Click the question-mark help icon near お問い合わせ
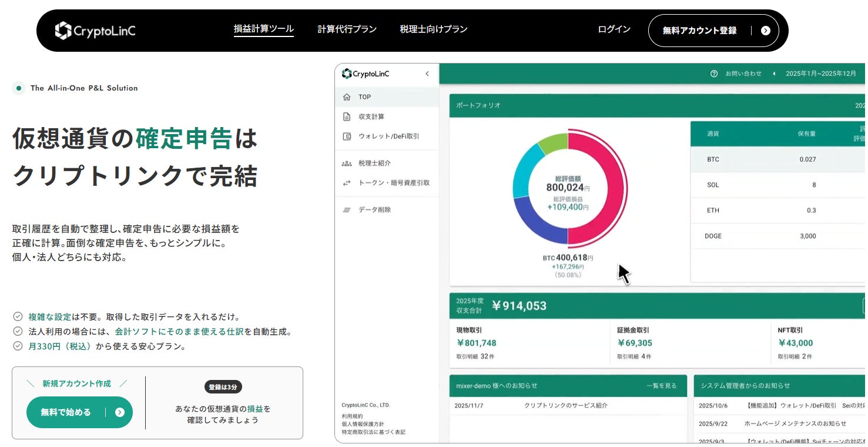The image size is (868, 447). click(x=714, y=74)
